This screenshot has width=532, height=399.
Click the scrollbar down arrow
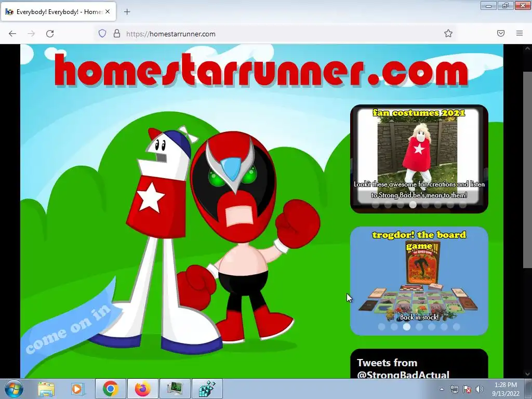pyautogui.click(x=528, y=374)
